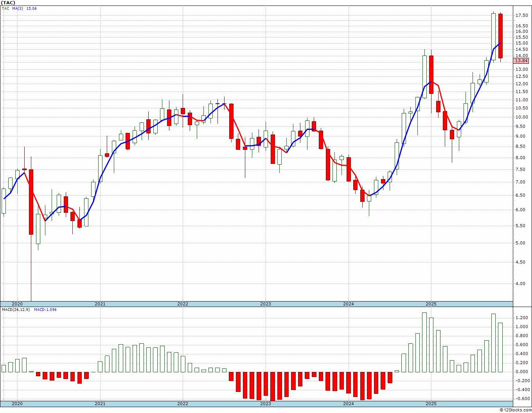Click the 13.00 price axis label
The image size is (532, 413).
tap(521, 69)
